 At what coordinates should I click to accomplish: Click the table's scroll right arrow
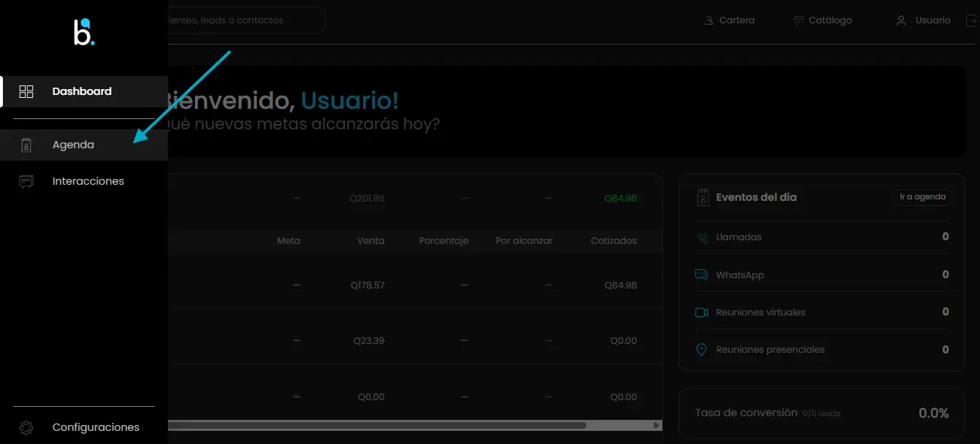[x=656, y=425]
